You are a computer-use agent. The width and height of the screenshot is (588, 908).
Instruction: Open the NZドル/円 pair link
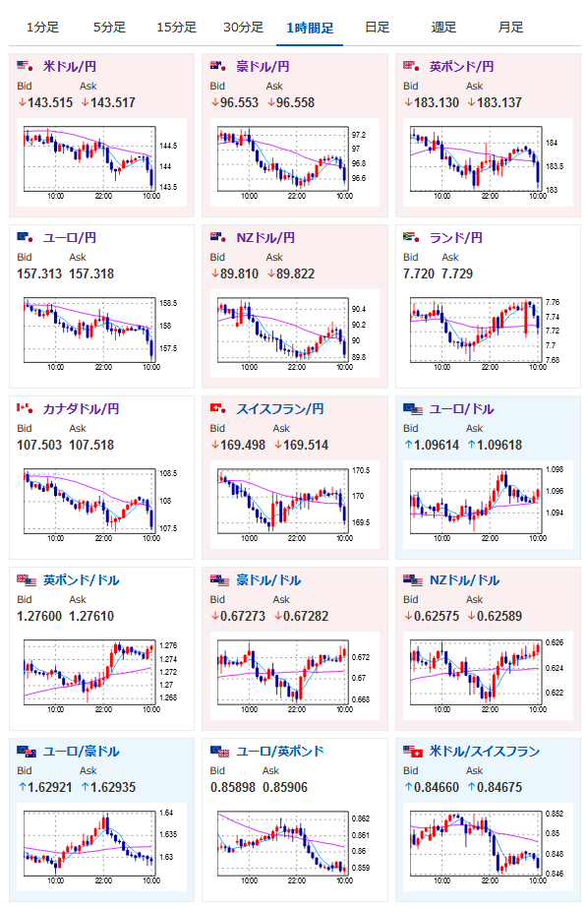coord(265,237)
